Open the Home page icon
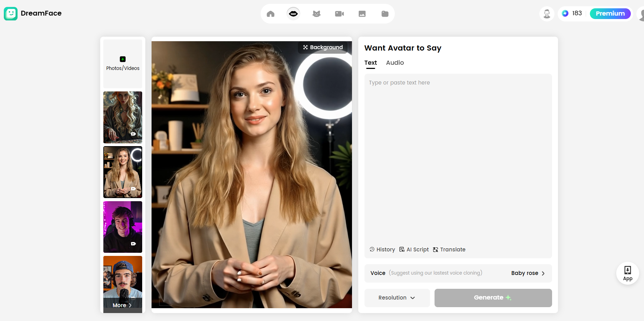The width and height of the screenshot is (644, 321). click(271, 14)
